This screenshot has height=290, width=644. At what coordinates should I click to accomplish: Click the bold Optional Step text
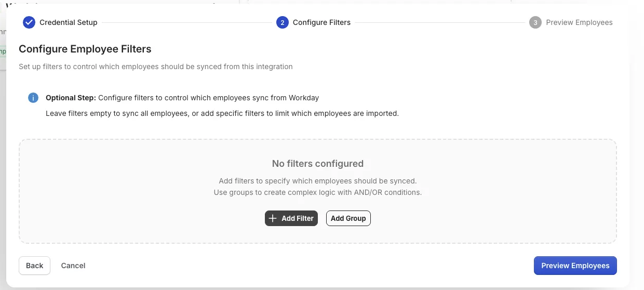[x=71, y=98]
